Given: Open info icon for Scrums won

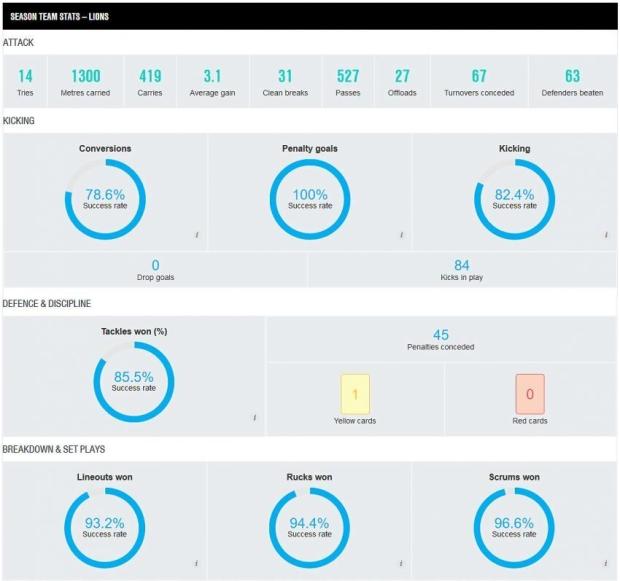Looking at the screenshot, I should [606, 563].
